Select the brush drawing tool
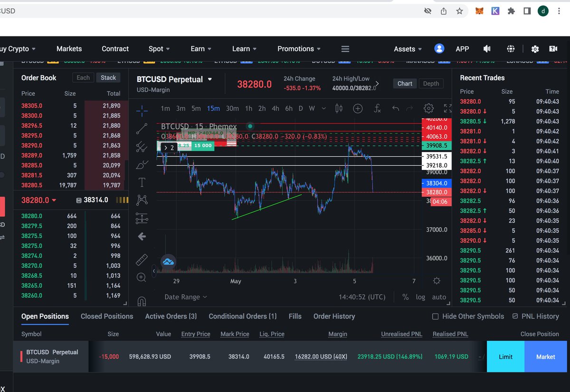570x392 pixels. [142, 165]
